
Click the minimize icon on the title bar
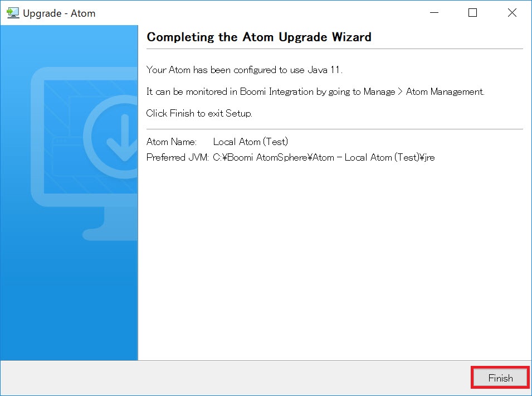click(433, 12)
